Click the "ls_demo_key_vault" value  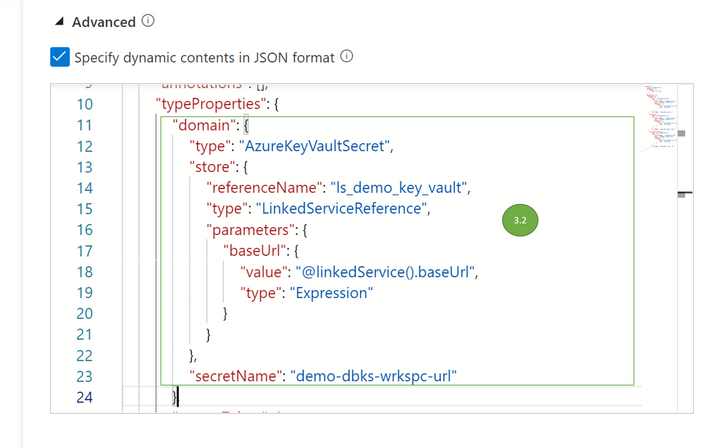pos(399,188)
